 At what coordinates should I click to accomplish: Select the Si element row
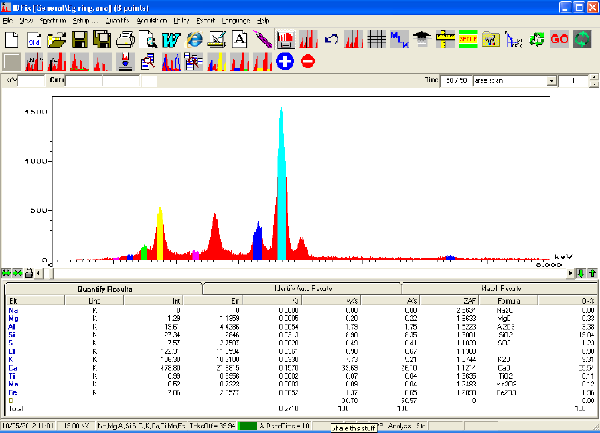[301, 335]
